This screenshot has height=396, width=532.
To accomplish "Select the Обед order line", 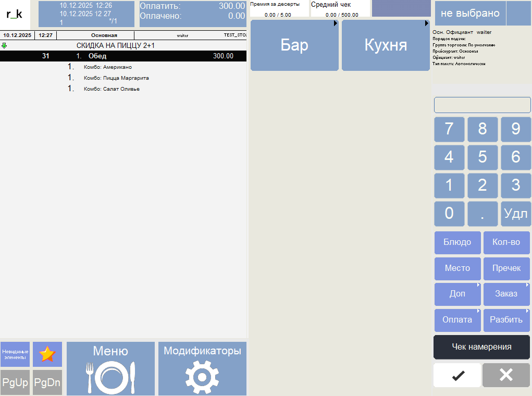I will click(123, 56).
